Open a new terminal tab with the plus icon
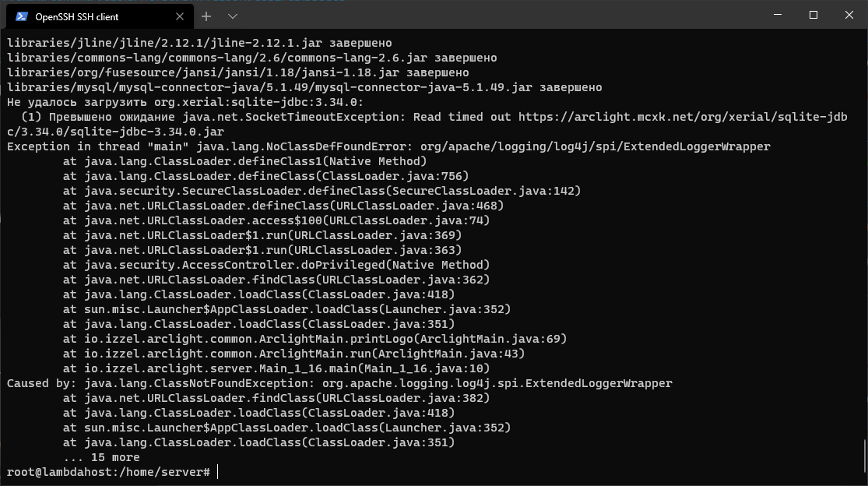Image resolution: width=868 pixels, height=486 pixels. (x=206, y=16)
